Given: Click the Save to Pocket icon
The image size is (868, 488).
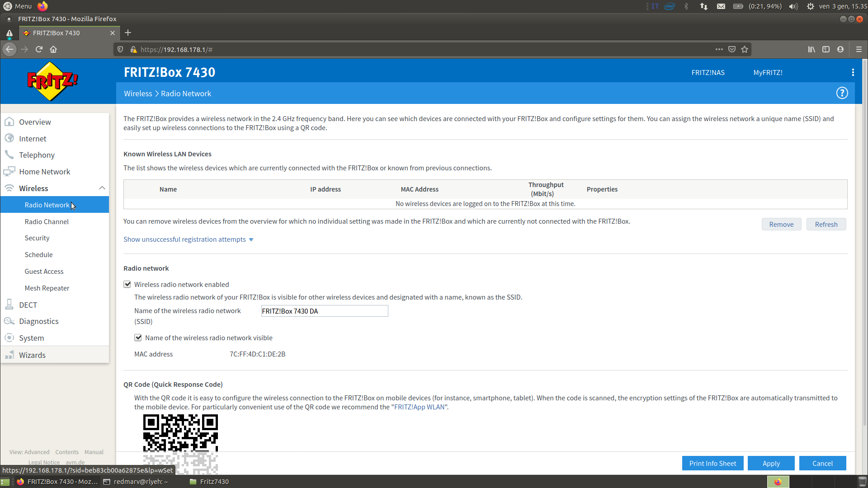Looking at the screenshot, I should point(732,49).
